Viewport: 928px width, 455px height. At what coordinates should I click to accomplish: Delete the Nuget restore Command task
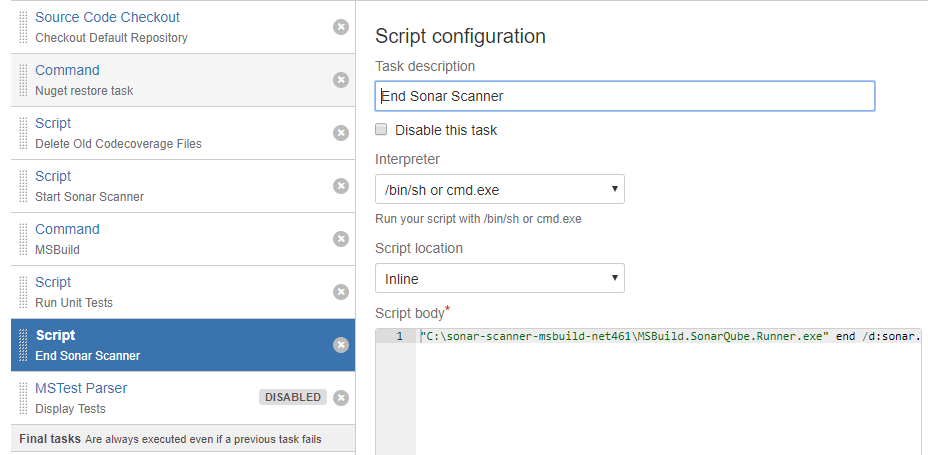(340, 80)
